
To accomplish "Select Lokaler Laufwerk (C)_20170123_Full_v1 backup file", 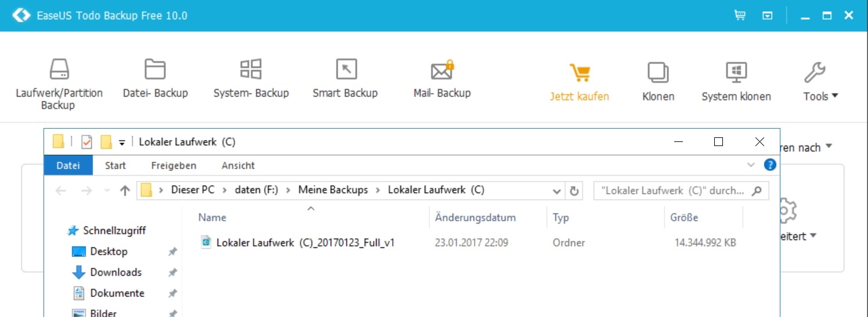I will [x=305, y=243].
